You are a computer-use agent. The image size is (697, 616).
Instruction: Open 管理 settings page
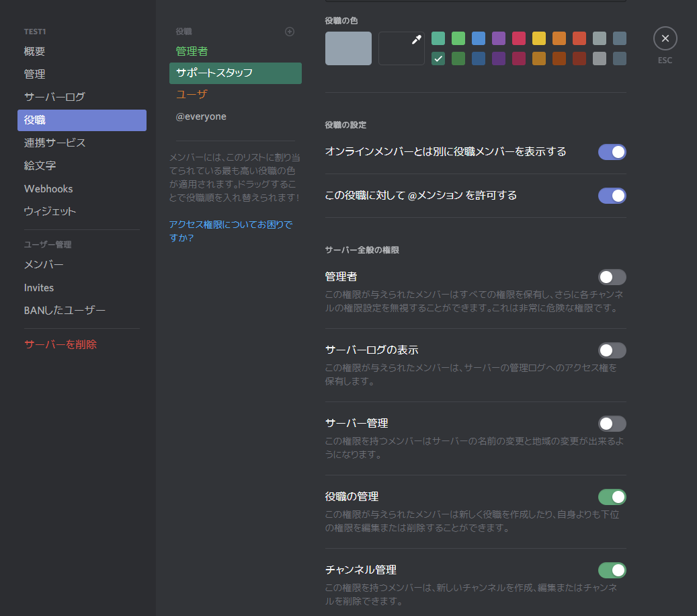pos(82,74)
